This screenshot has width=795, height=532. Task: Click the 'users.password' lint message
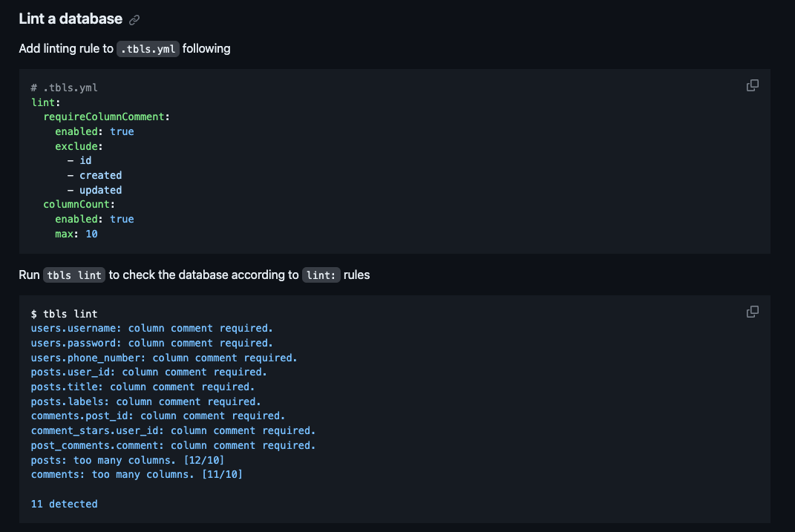[x=152, y=343]
